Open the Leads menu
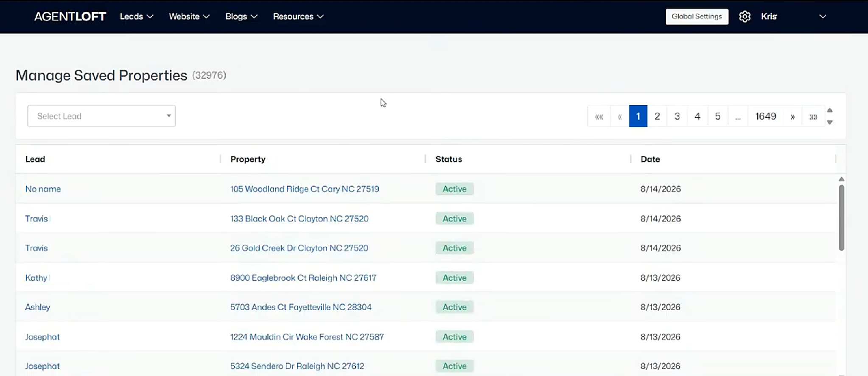This screenshot has height=376, width=868. tap(137, 17)
